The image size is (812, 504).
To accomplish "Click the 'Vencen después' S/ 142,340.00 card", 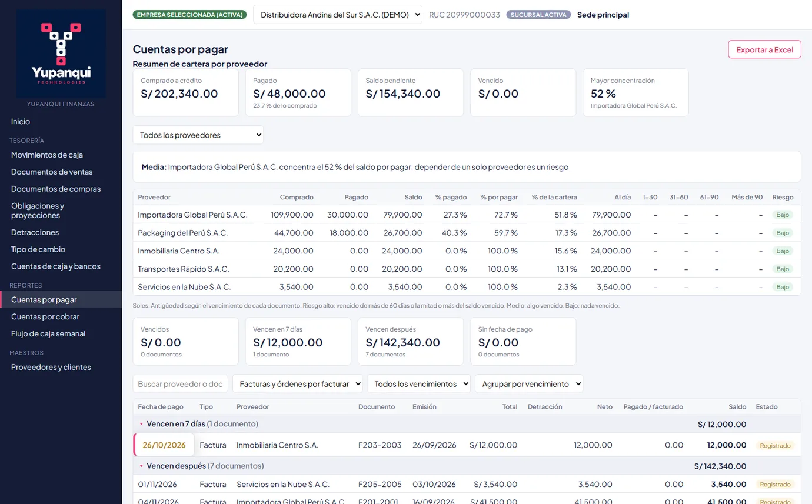I will click(x=411, y=342).
